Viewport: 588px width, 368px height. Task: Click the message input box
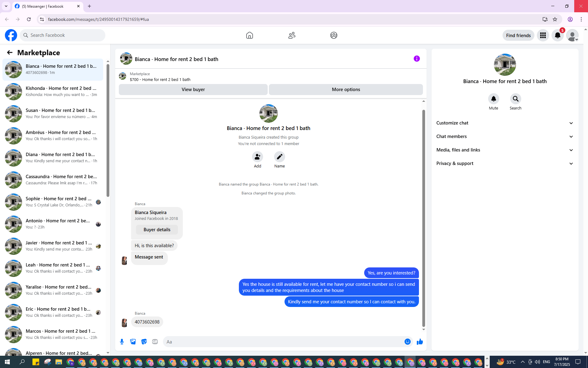click(283, 342)
